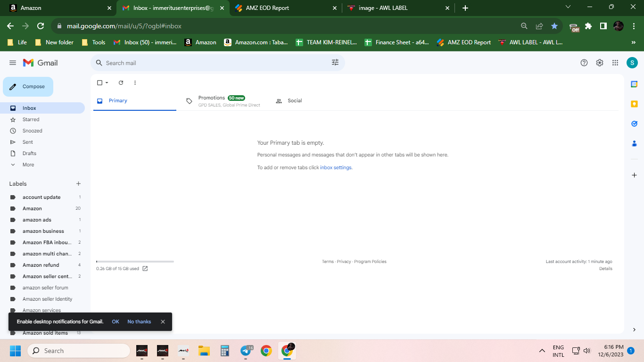The image size is (644, 362).
Task: Click the Windows taskbar Search box
Action: coord(79,351)
